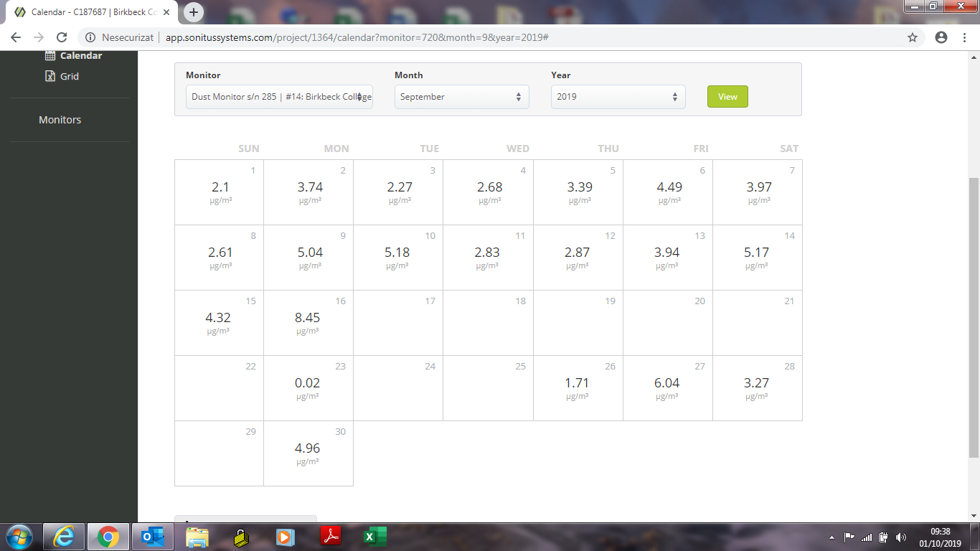Open the Monitor dropdown selector
Viewport: 980px width, 551px height.
pyautogui.click(x=279, y=97)
